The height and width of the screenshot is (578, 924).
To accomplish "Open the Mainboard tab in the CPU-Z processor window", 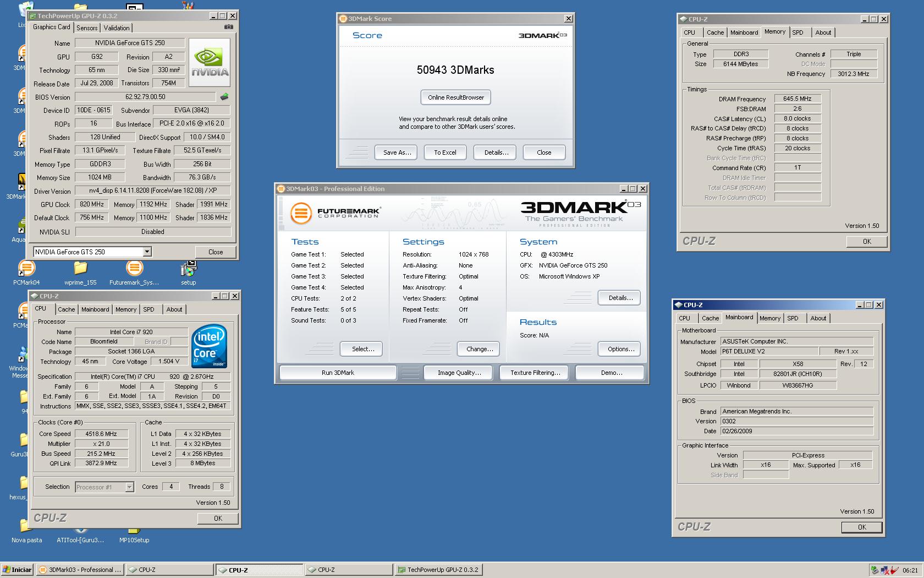I will point(95,309).
